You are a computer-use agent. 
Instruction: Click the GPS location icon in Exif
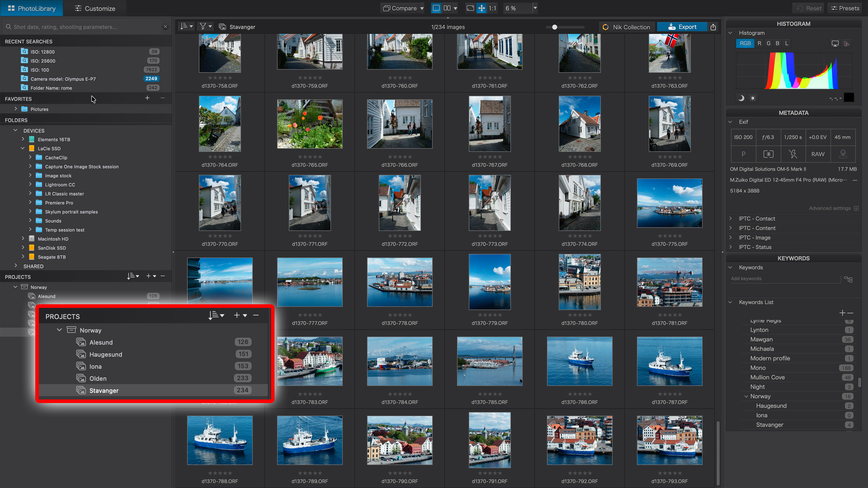point(843,154)
